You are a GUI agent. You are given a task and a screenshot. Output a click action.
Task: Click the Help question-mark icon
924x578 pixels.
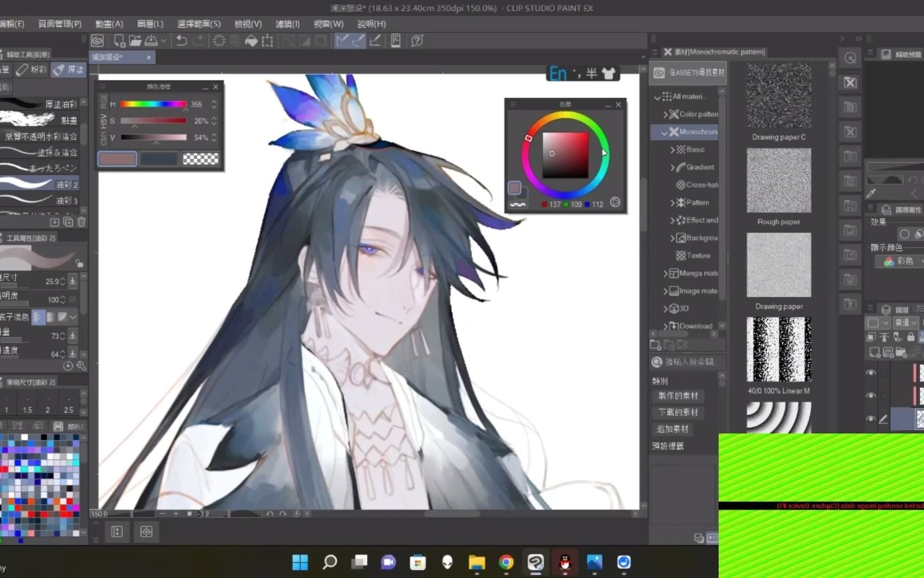[x=417, y=41]
